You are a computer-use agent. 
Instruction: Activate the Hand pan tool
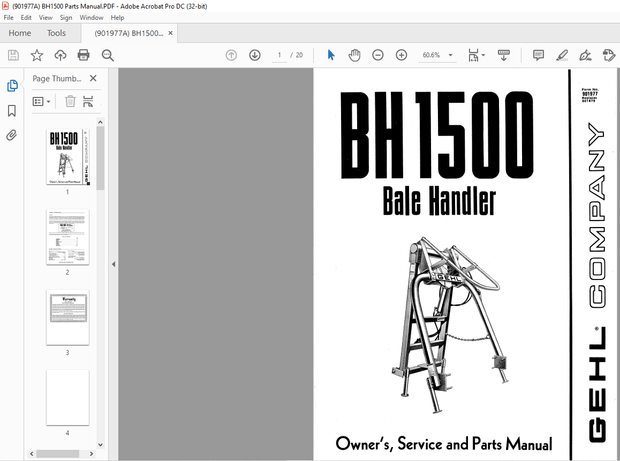(x=354, y=55)
